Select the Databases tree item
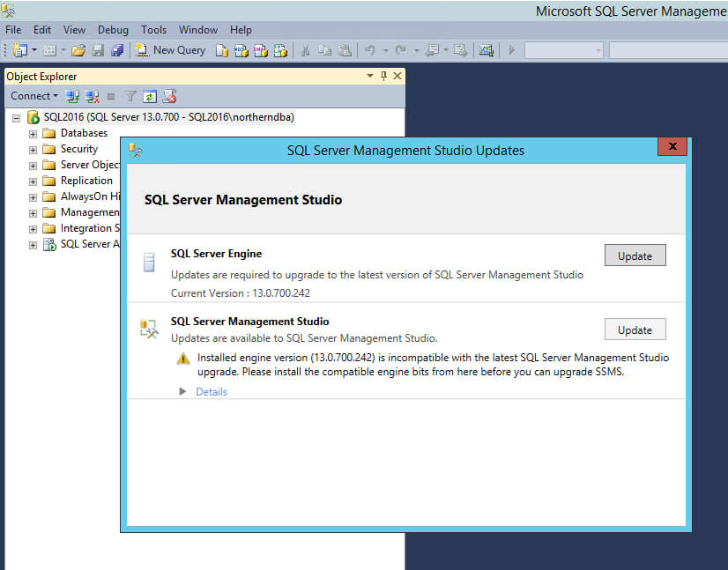The width and height of the screenshot is (728, 570). click(84, 133)
